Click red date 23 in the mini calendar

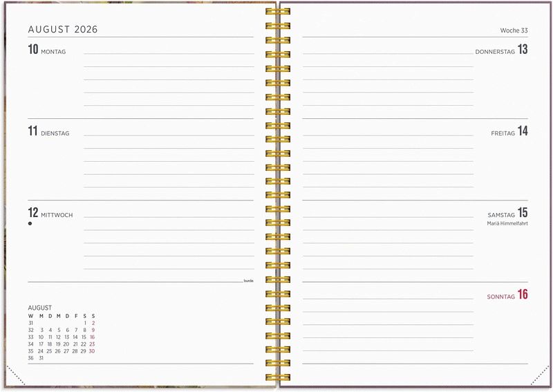(x=92, y=344)
